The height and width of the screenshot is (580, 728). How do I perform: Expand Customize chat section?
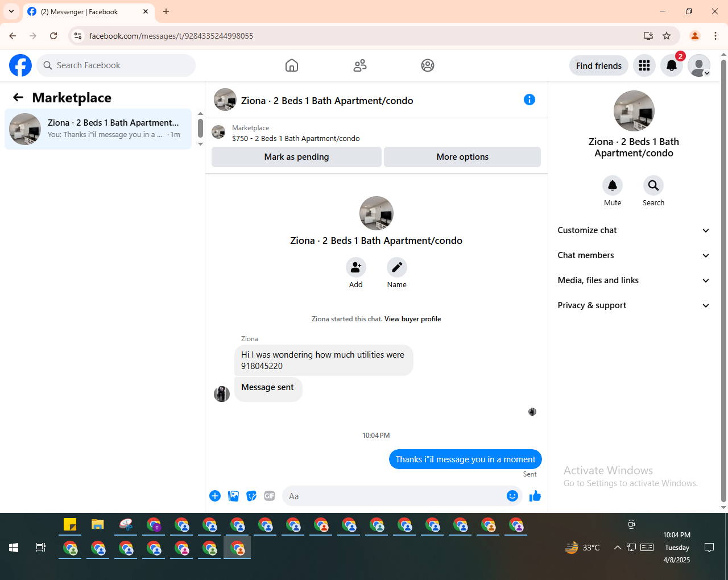[x=634, y=230]
